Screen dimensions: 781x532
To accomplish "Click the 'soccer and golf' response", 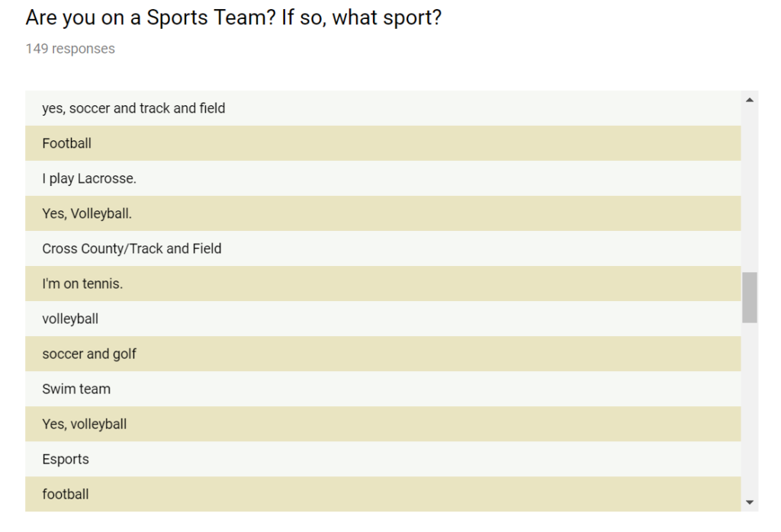I will pyautogui.click(x=89, y=354).
